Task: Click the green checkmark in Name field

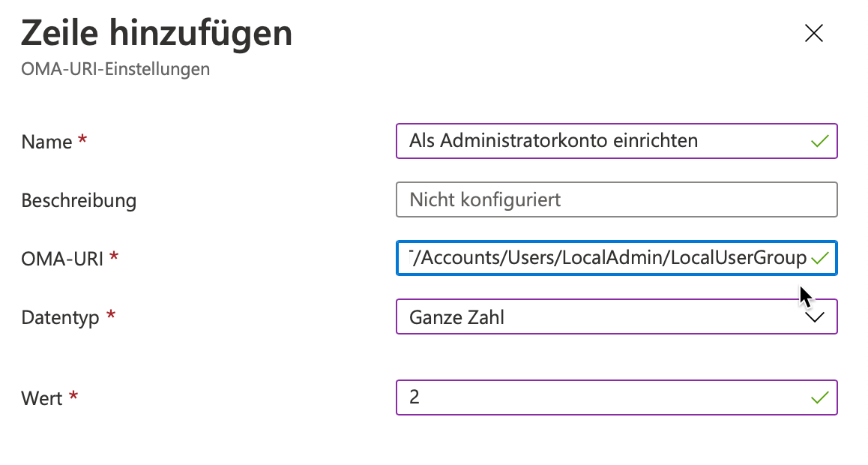Action: pyautogui.click(x=820, y=140)
